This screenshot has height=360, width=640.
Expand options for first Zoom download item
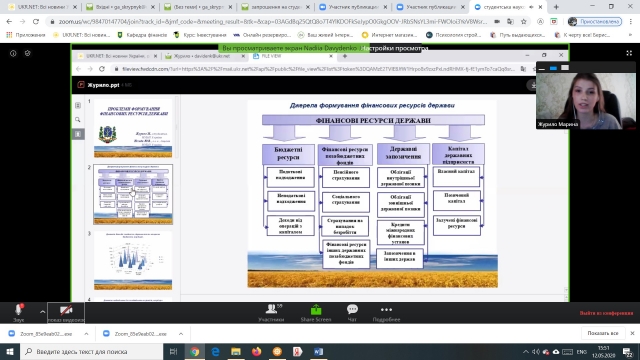[x=86, y=334]
